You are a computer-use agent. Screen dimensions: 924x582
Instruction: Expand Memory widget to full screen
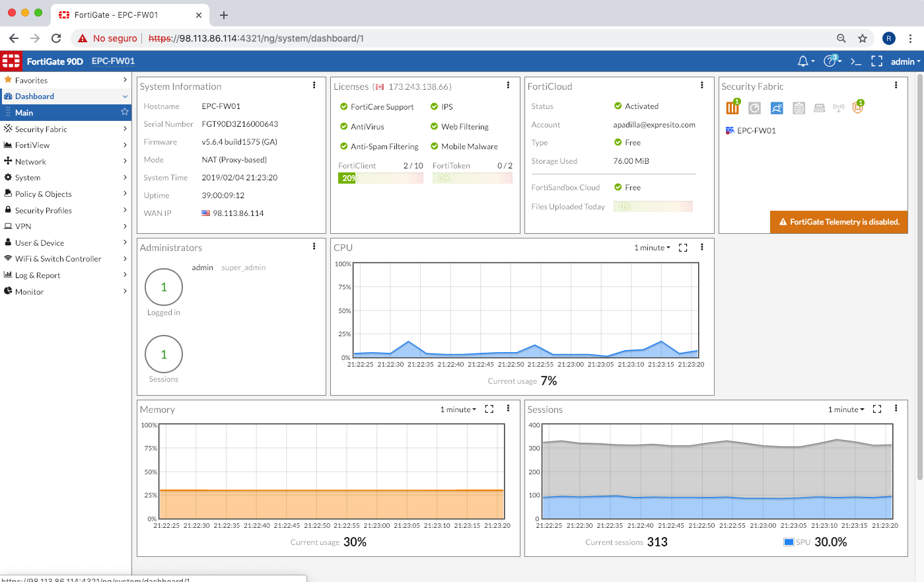pyautogui.click(x=489, y=409)
